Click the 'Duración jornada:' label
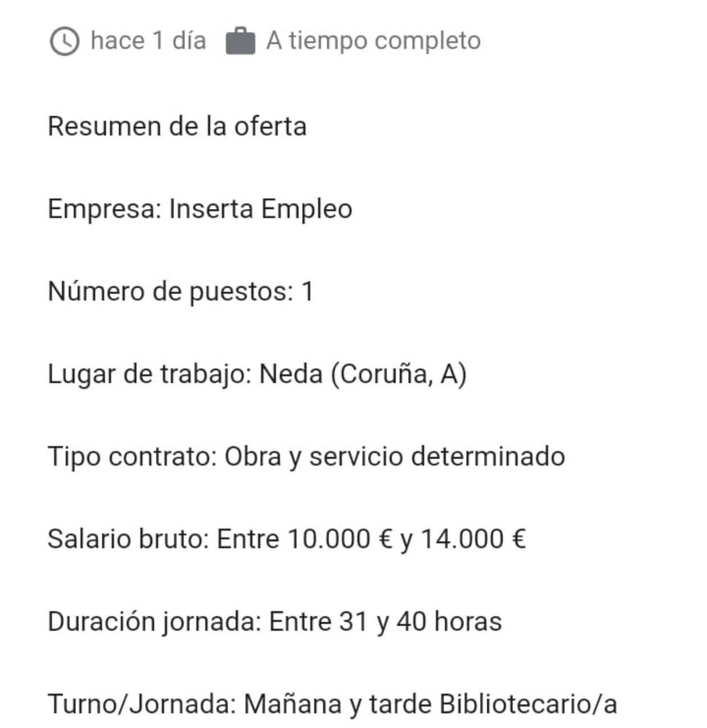This screenshot has height=728, width=707. 154,622
